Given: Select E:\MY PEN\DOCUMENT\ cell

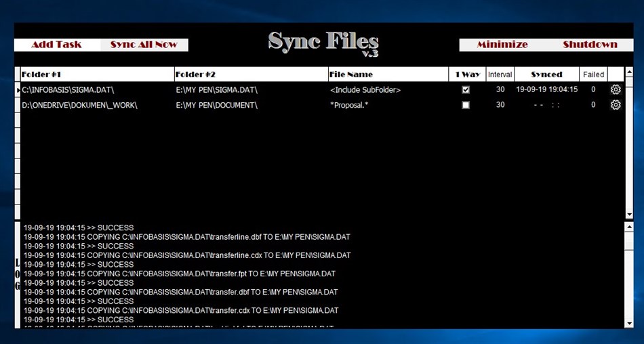Looking at the screenshot, I should coord(251,105).
